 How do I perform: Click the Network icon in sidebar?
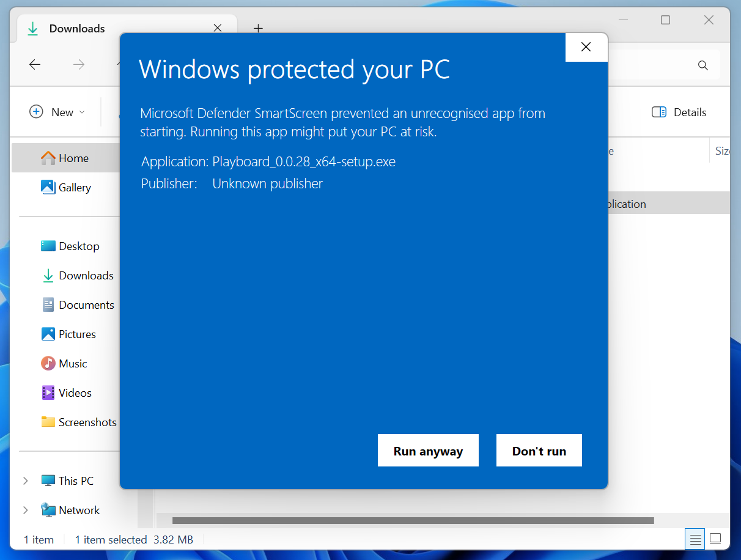48,510
